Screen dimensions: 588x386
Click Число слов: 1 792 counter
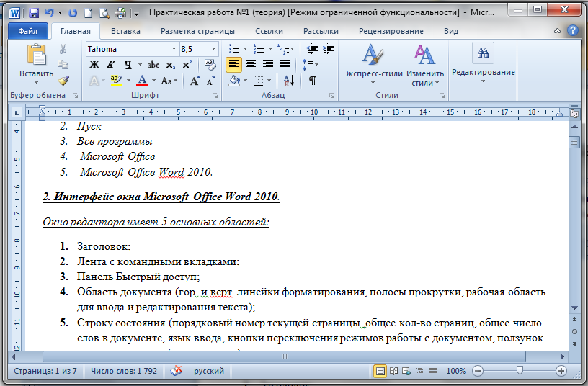pyautogui.click(x=124, y=371)
